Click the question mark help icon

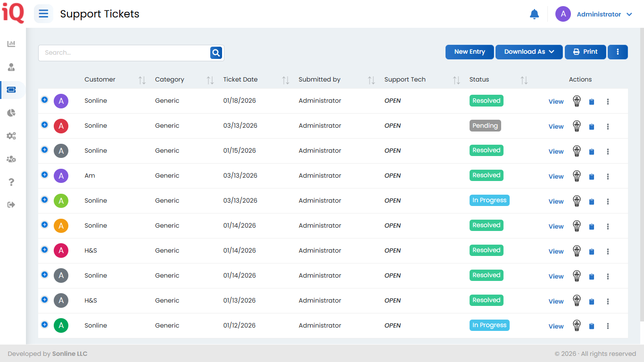[x=11, y=182]
